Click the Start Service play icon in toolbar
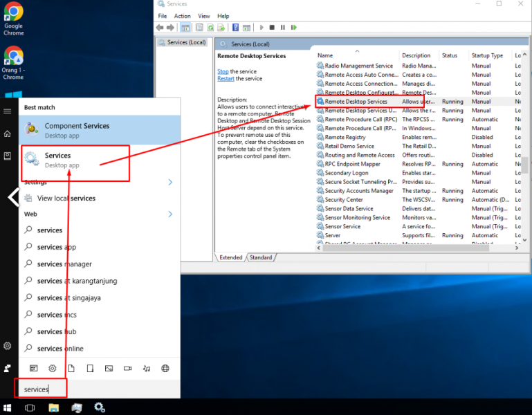 pos(261,28)
